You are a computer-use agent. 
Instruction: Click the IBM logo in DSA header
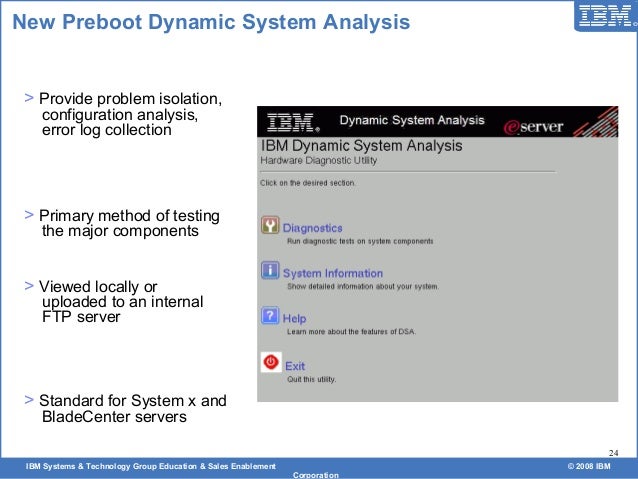[x=293, y=122]
